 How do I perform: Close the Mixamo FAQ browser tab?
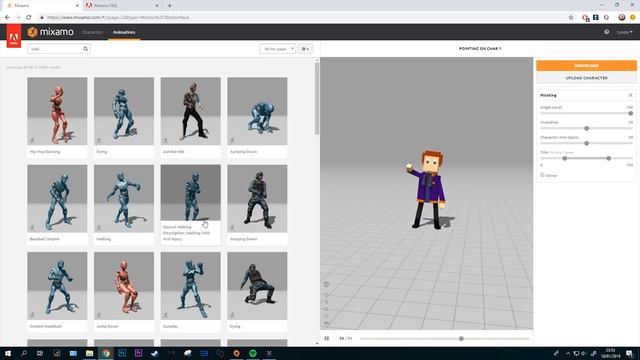(157, 6)
